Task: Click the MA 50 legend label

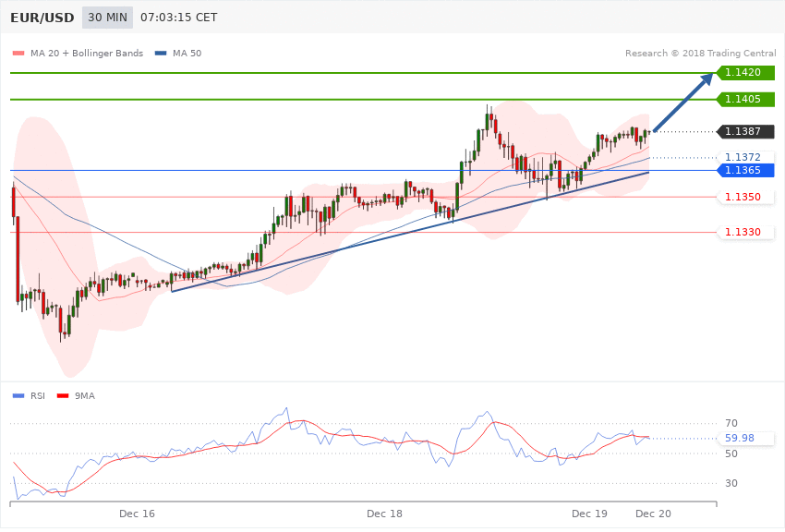Action: tap(187, 53)
